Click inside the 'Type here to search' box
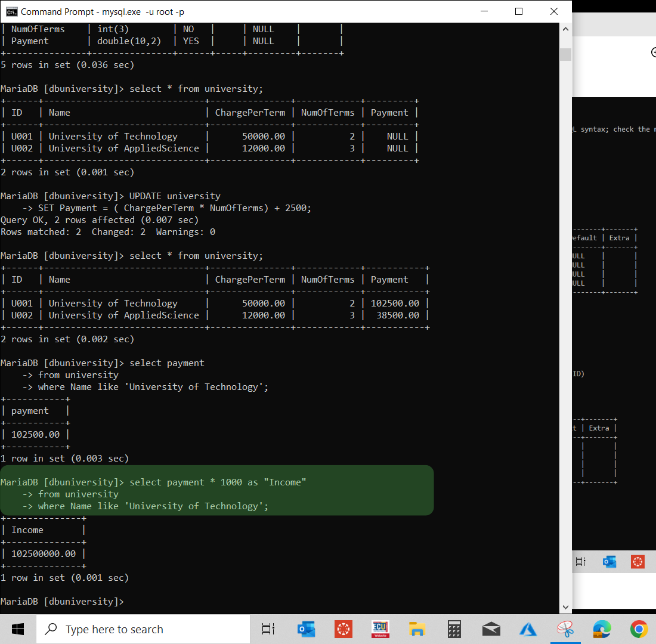 pyautogui.click(x=143, y=629)
